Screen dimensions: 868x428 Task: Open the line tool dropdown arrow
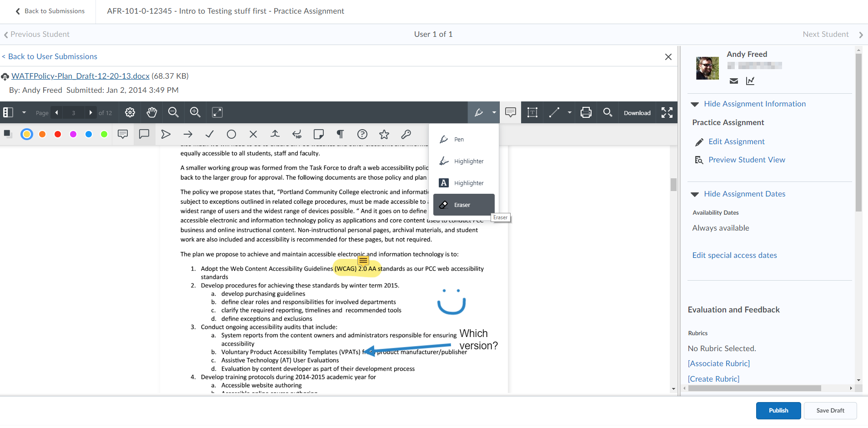[x=569, y=112]
